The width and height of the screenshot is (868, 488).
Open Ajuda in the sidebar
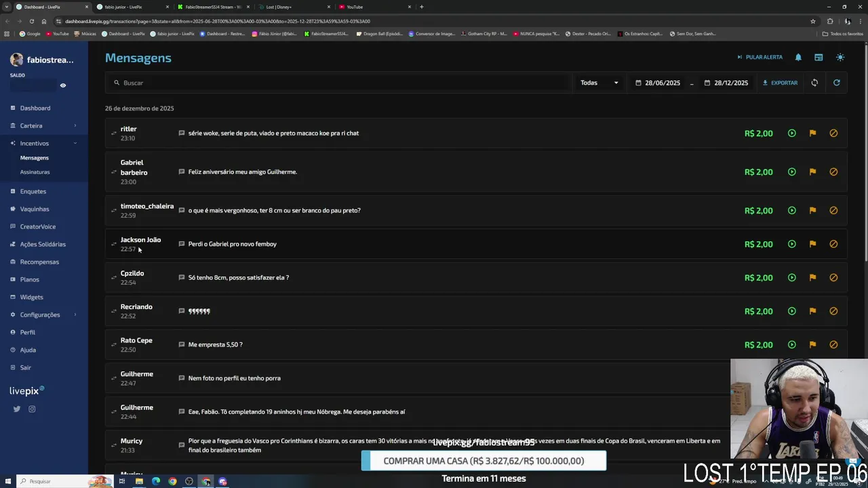[28, 350]
